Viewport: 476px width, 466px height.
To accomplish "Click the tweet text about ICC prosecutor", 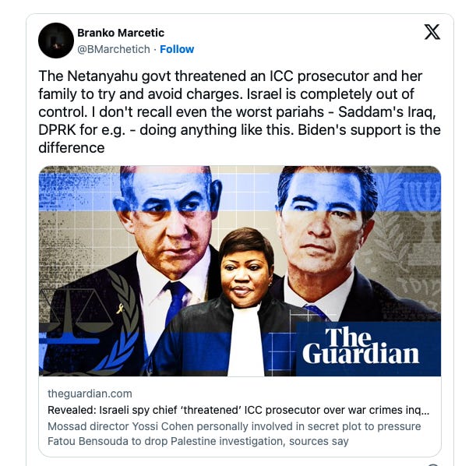I will click(239, 111).
